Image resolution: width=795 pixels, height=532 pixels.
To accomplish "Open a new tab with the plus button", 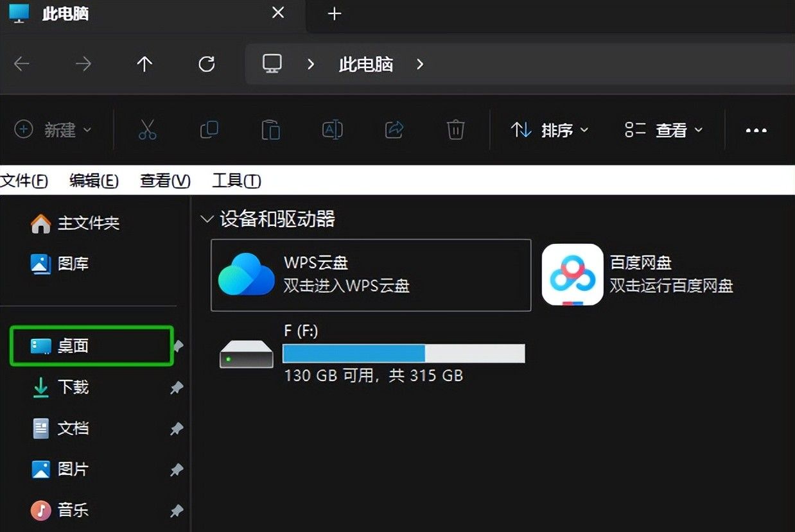I will 333,13.
